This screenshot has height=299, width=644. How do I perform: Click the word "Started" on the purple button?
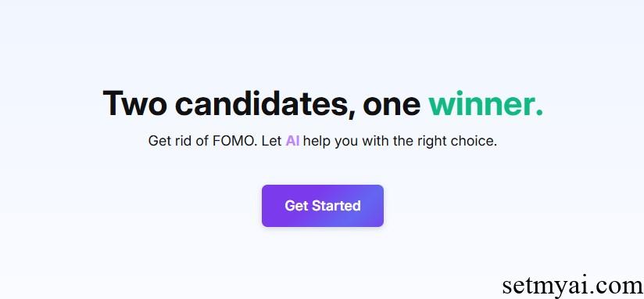336,206
